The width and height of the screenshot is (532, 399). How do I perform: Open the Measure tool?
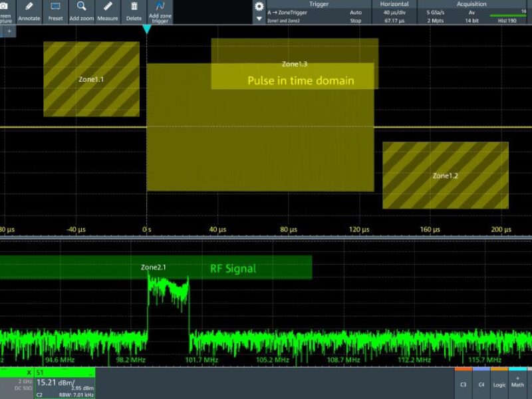pyautogui.click(x=106, y=9)
